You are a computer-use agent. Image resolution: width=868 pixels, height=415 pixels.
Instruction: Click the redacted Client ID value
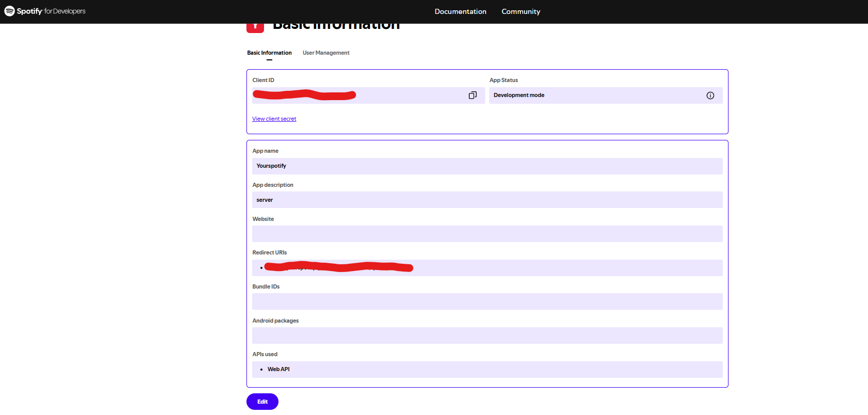pos(304,95)
